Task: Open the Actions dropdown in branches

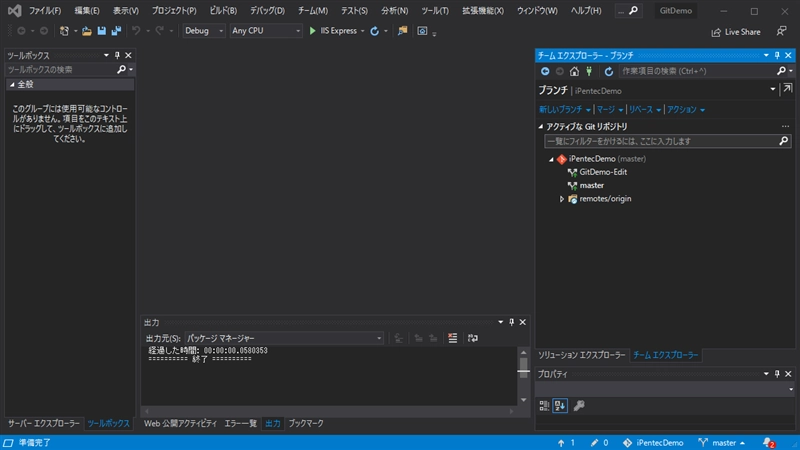Action: (686, 110)
